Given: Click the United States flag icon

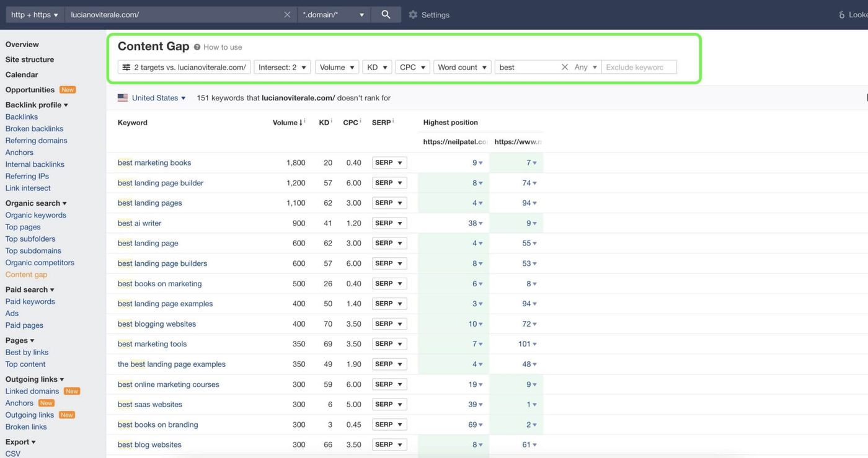Looking at the screenshot, I should [123, 98].
